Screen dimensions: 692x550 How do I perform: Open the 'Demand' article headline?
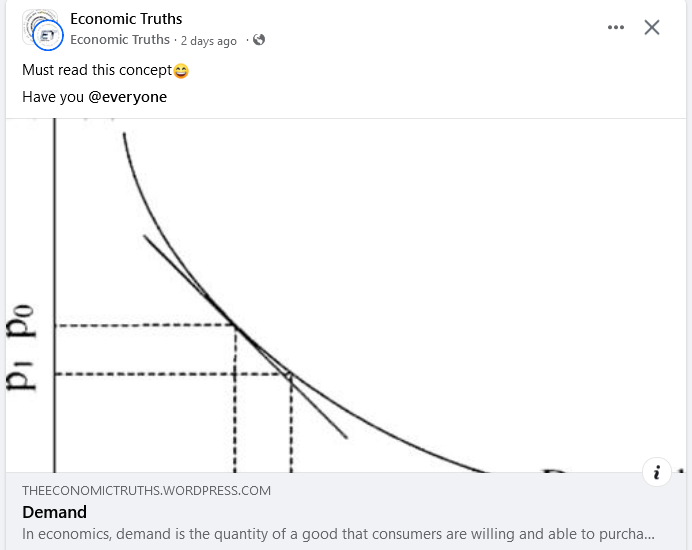coord(55,512)
